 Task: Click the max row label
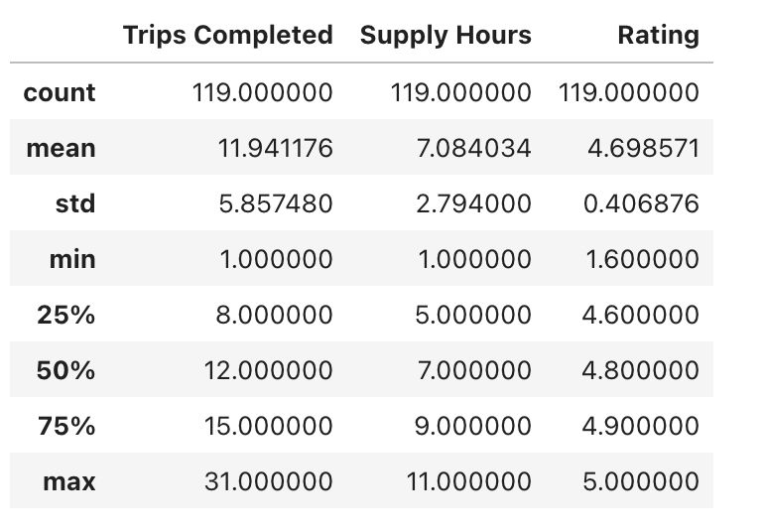coord(69,481)
